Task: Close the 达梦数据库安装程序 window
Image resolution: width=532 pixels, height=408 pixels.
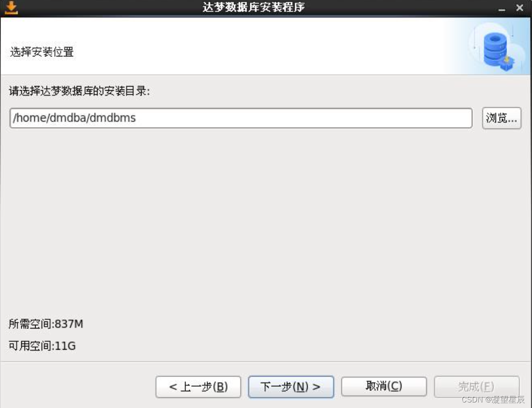Action: pos(520,8)
